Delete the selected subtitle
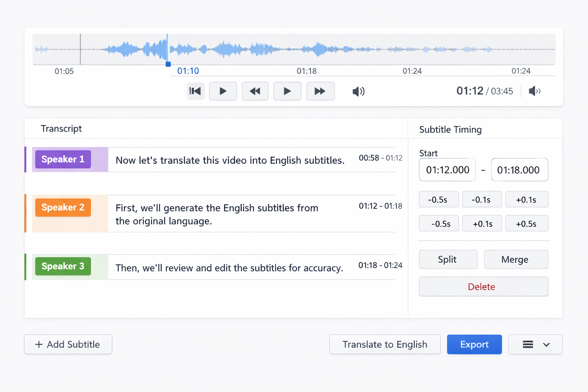 tap(483, 286)
